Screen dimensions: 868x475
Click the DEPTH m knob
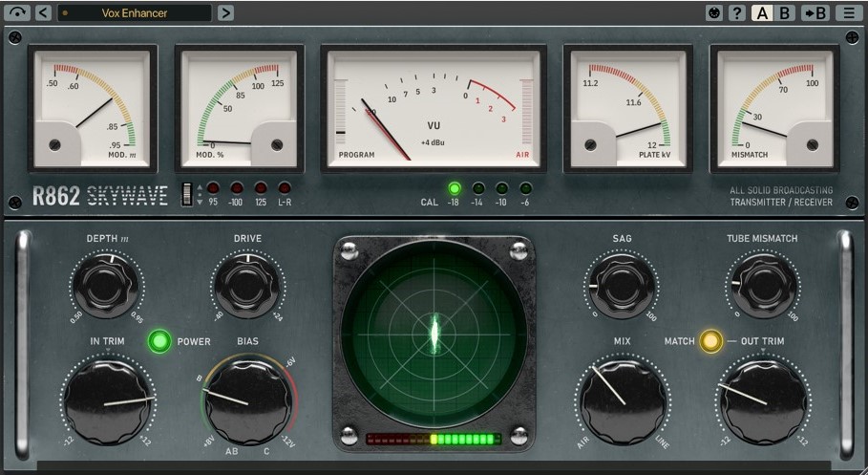coord(106,286)
